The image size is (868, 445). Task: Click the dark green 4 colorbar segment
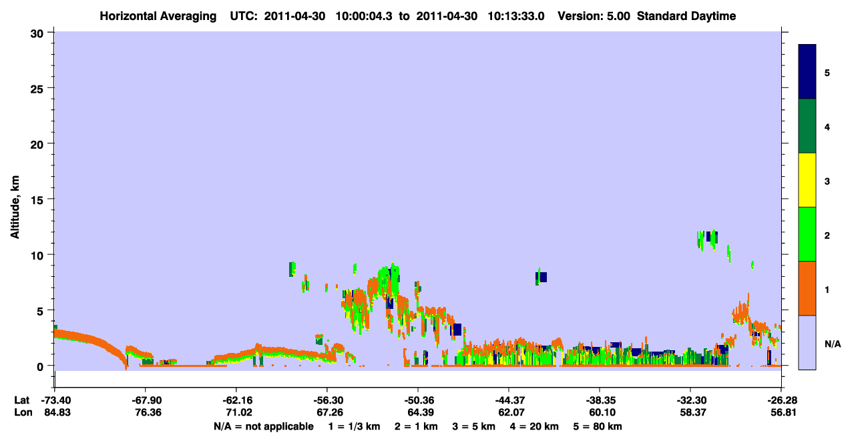click(x=807, y=126)
